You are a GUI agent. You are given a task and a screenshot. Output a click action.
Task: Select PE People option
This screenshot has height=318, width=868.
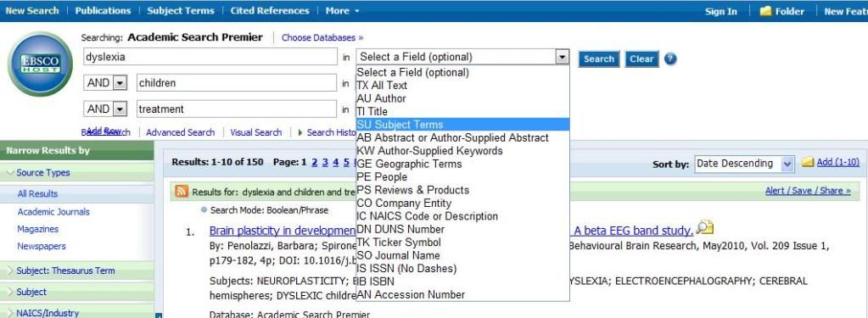coord(462,177)
